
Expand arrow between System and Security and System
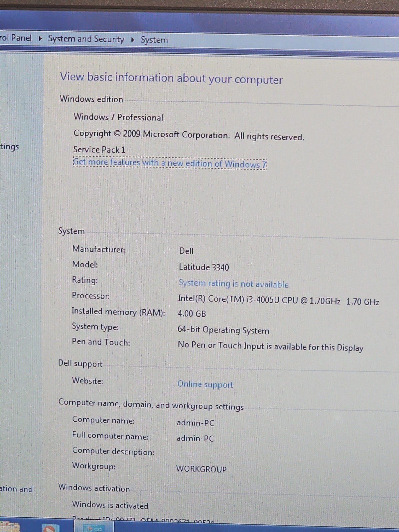click(x=133, y=40)
